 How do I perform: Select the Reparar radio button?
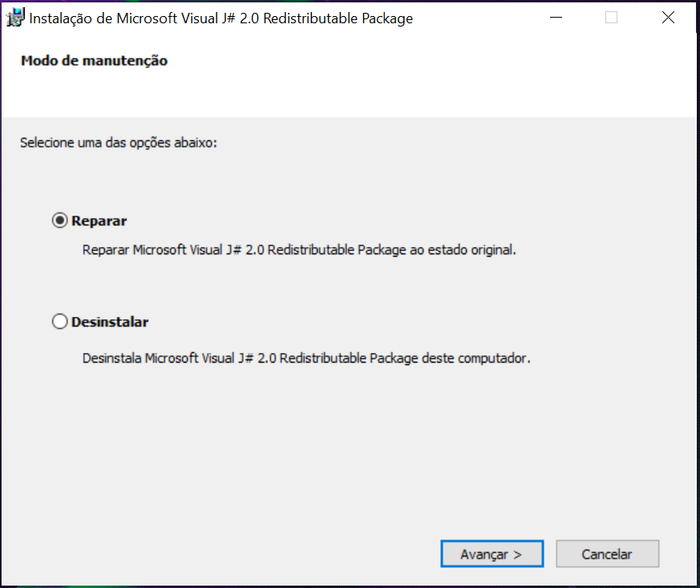point(59,221)
